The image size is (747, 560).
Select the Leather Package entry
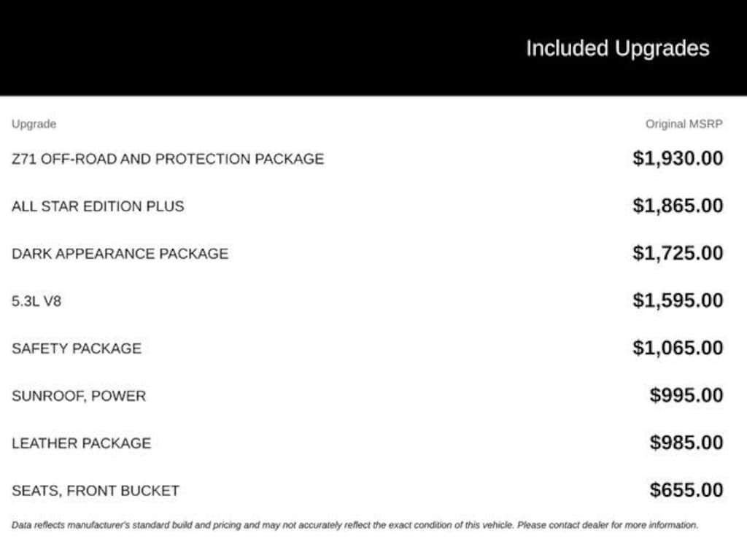tap(82, 443)
